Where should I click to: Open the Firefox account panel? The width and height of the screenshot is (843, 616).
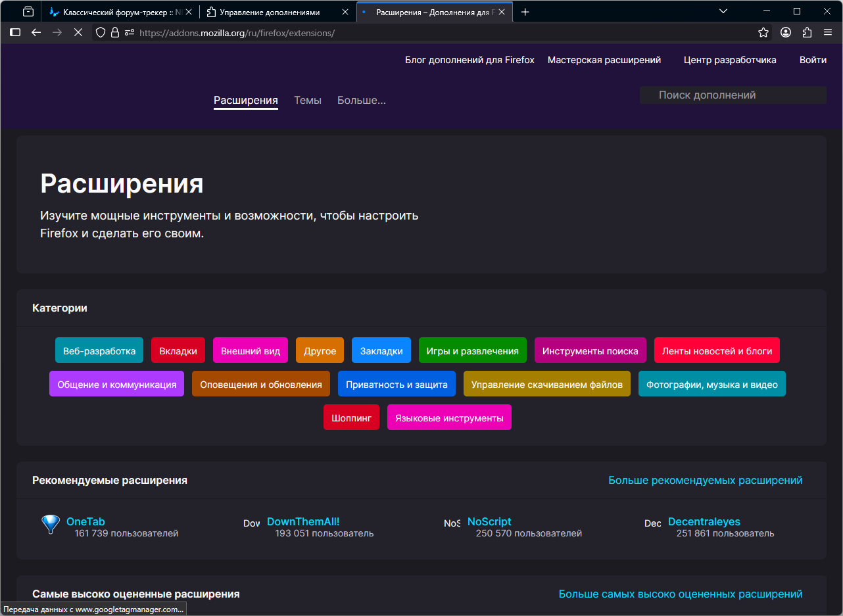click(786, 32)
